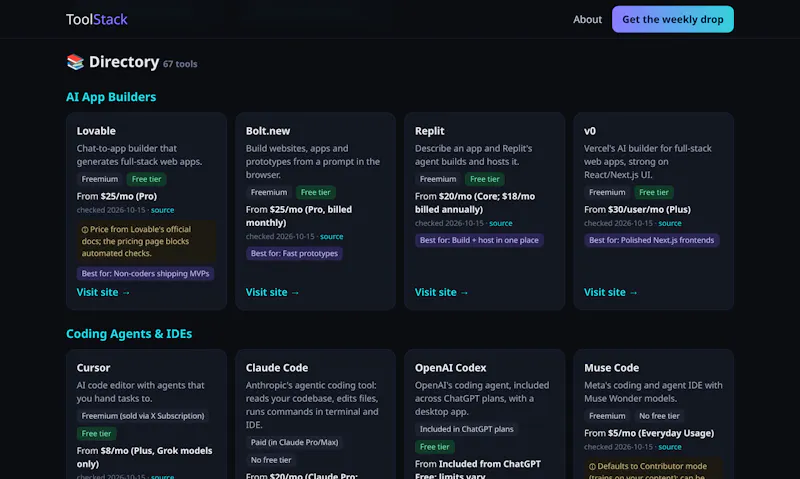
Task: Open the Muse Code card title
Action: (611, 367)
